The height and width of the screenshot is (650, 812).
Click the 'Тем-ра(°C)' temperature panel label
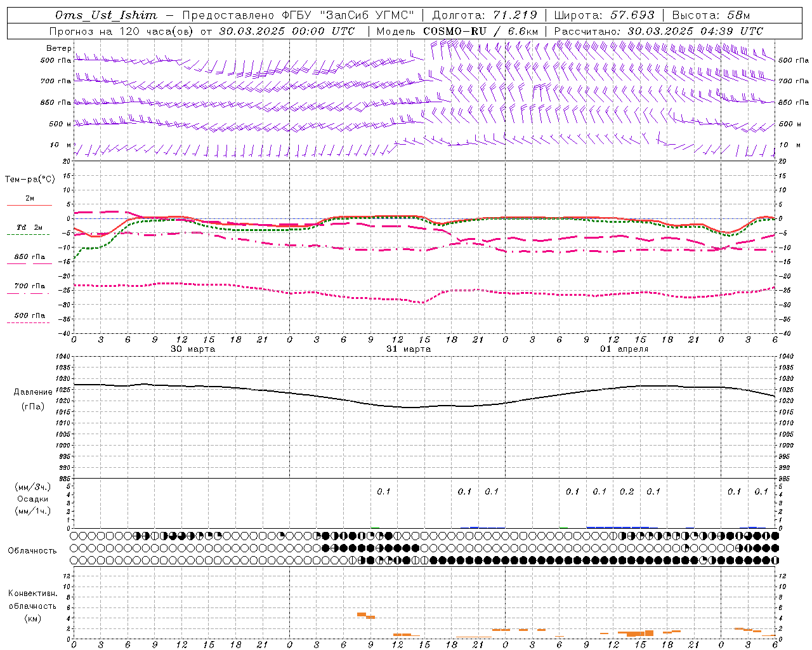[30, 180]
